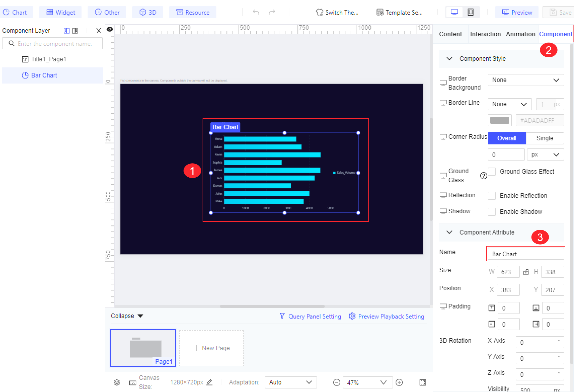Open corner radius px unit dropdown
Screen dimensions: 574x392
pyautogui.click(x=545, y=154)
